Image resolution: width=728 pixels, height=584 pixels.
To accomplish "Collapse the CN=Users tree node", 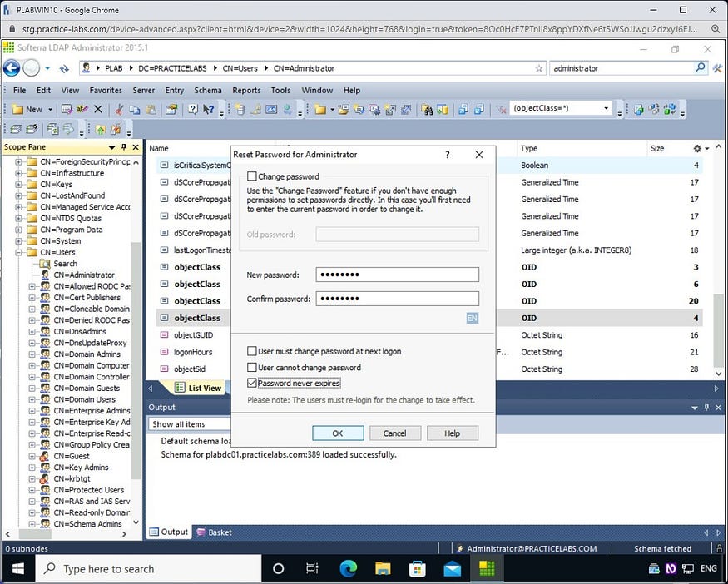I will 18,252.
